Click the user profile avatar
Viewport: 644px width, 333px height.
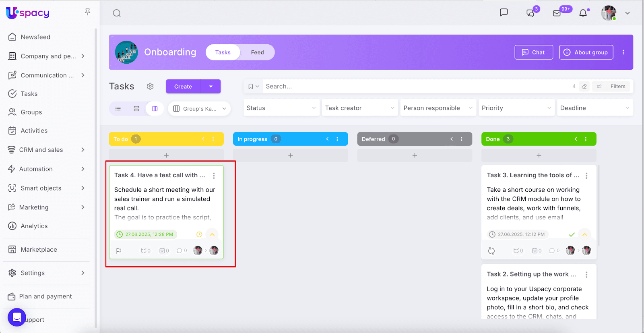(609, 13)
